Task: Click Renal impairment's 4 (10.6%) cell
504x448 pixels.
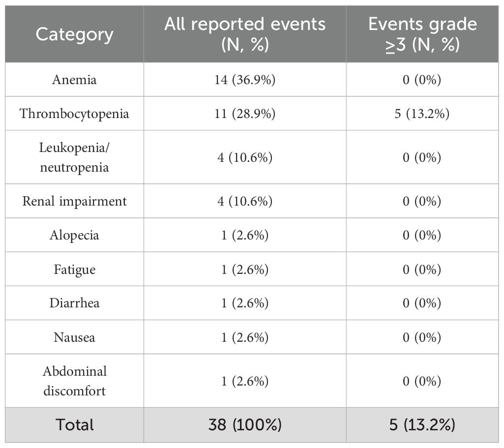Action: coord(245,201)
